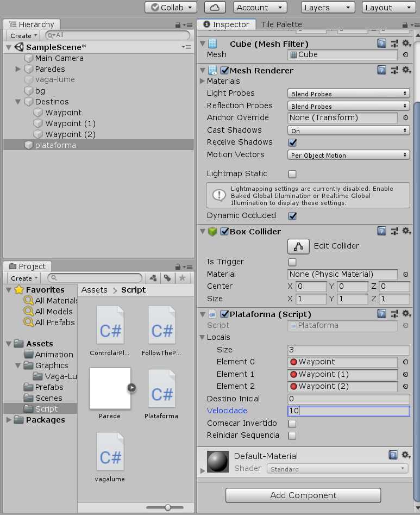This screenshot has height=515, width=420.
Task: Open Mesh Filter help reference icon
Action: coord(381,44)
